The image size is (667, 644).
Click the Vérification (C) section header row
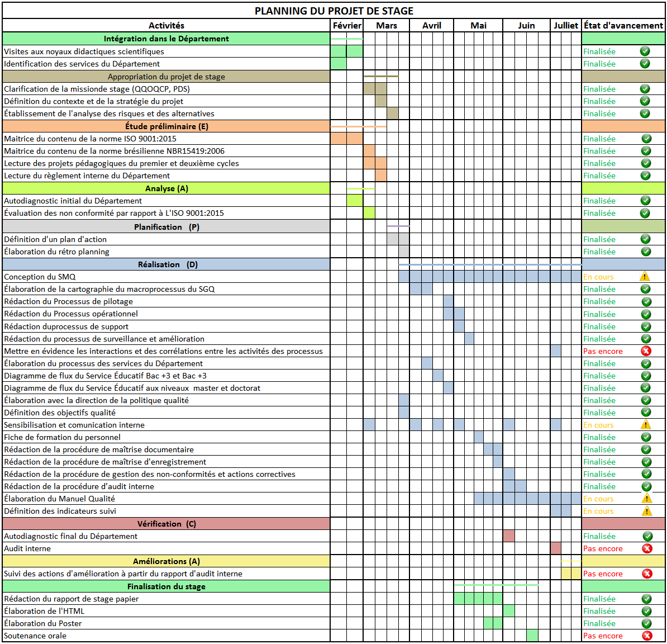click(x=166, y=524)
